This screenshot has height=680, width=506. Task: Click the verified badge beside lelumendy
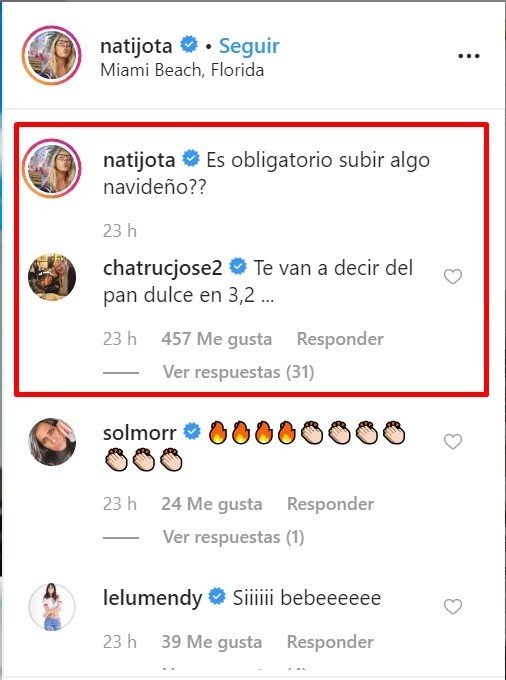coord(217,596)
